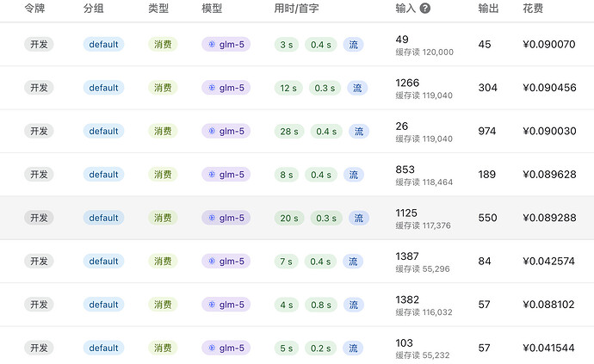Click the cost ¥0.090070
Viewport: 594px width, 364px height.
(x=549, y=44)
